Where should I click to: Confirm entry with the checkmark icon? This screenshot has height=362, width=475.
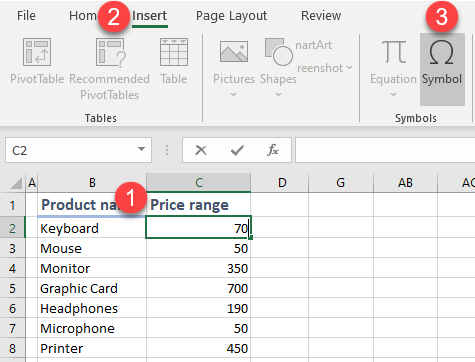tap(237, 150)
